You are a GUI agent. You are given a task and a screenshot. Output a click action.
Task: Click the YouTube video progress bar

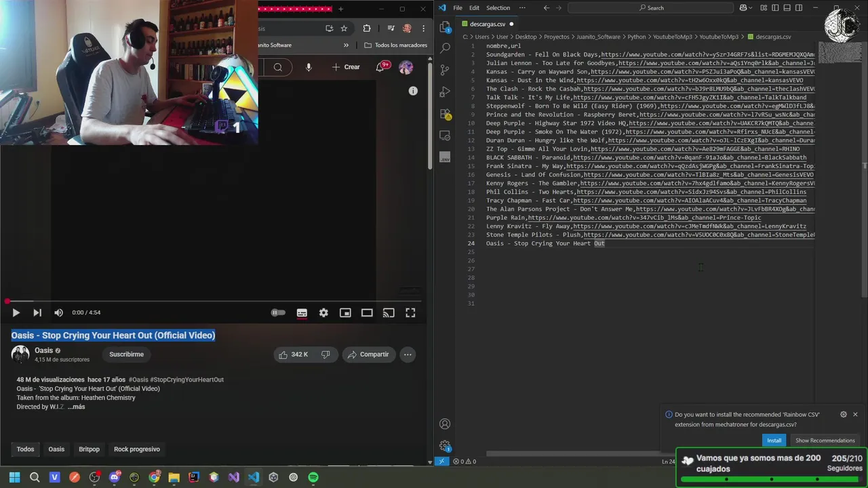(214, 301)
